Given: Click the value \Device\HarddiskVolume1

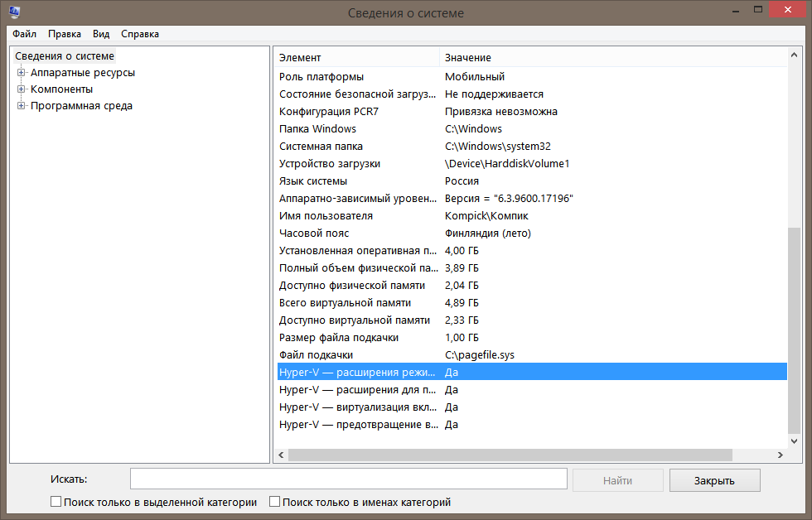Looking at the screenshot, I should coord(507,163).
